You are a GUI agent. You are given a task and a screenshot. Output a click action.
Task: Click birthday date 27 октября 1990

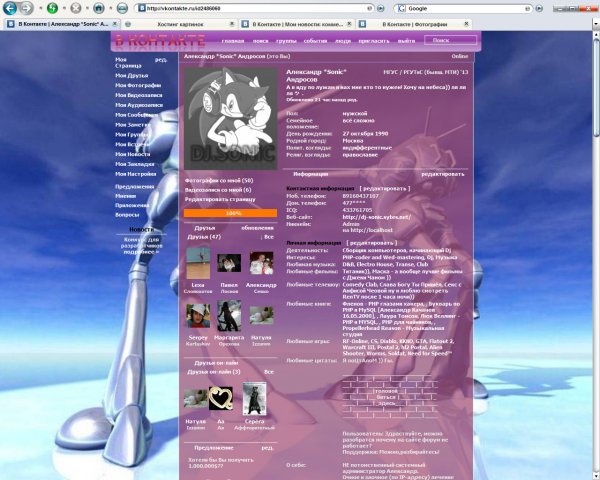pyautogui.click(x=365, y=134)
